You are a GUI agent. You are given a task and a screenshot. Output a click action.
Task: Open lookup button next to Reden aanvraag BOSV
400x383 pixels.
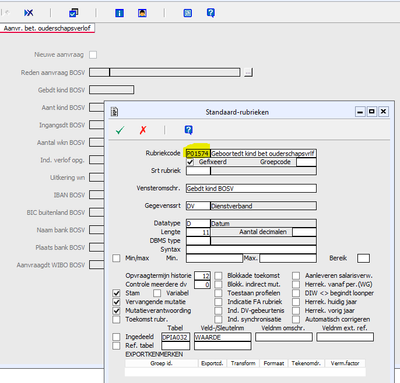[248, 72]
